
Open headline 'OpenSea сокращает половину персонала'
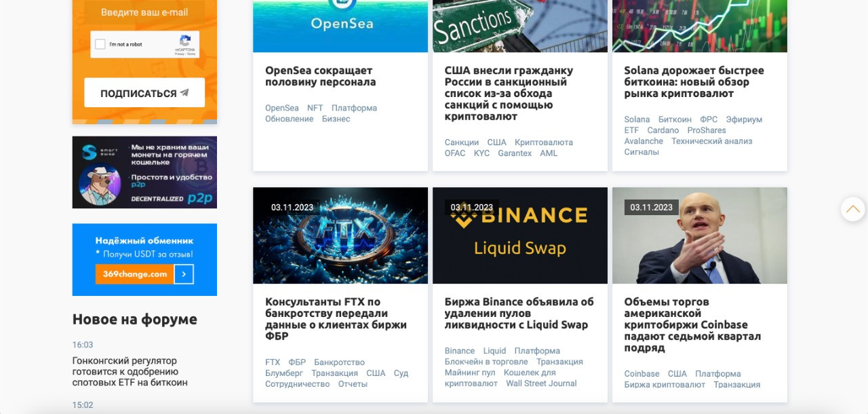click(x=320, y=76)
